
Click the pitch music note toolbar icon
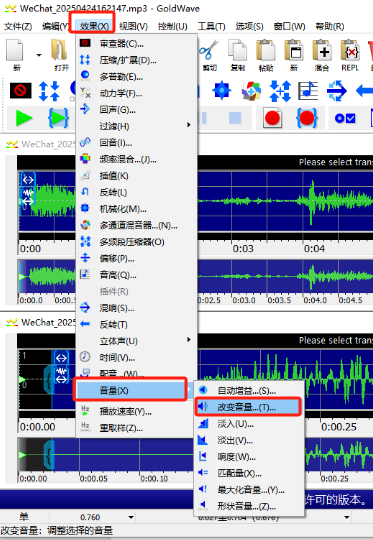tap(308, 91)
